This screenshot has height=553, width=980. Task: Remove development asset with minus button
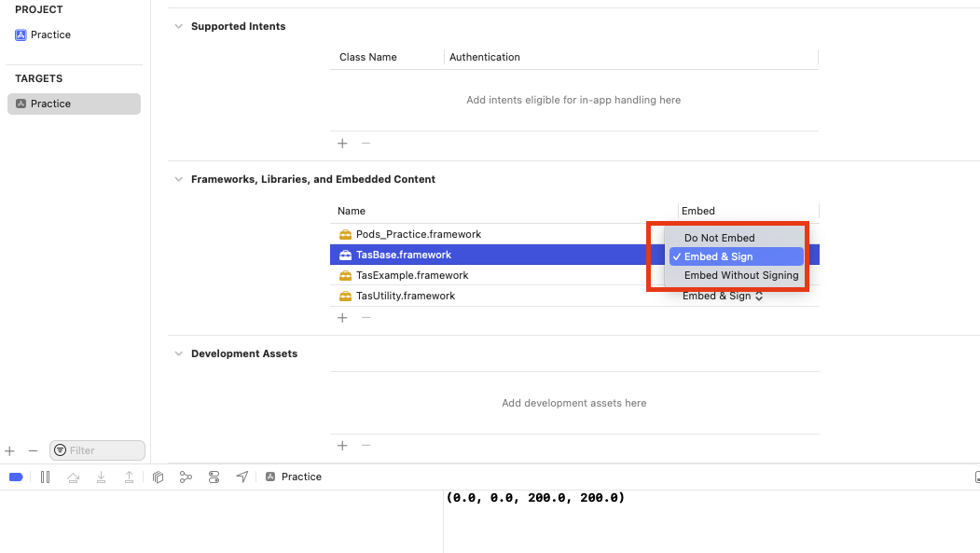[366, 446]
